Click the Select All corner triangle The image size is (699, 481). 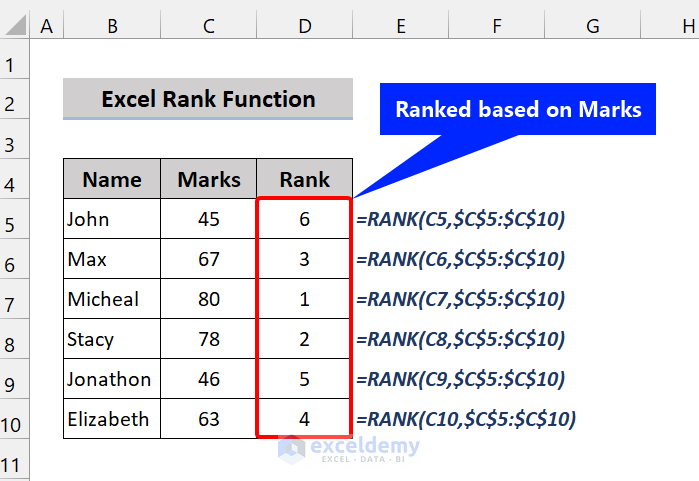pyautogui.click(x=15, y=25)
